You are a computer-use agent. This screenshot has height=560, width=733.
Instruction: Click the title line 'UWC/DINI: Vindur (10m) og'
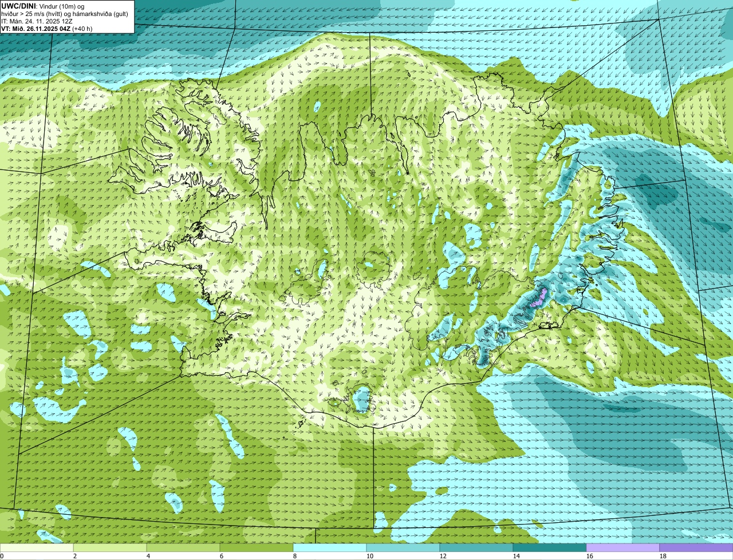(x=43, y=5)
